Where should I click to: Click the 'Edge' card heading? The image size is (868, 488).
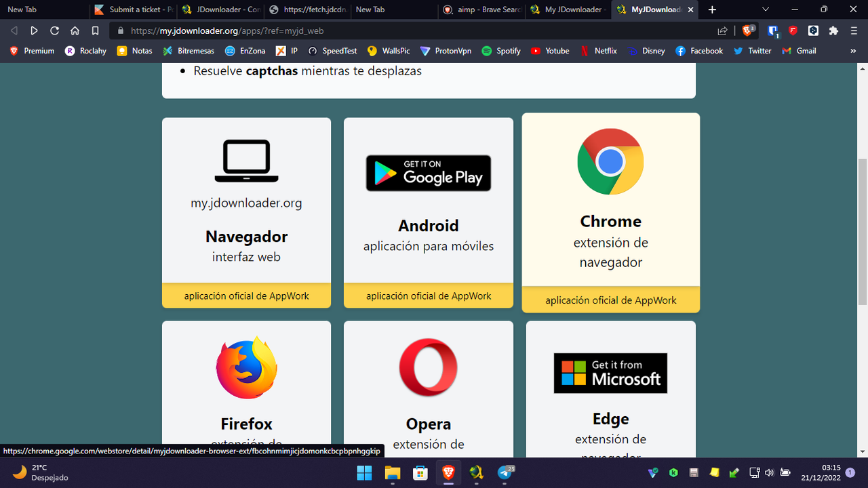pos(611,419)
